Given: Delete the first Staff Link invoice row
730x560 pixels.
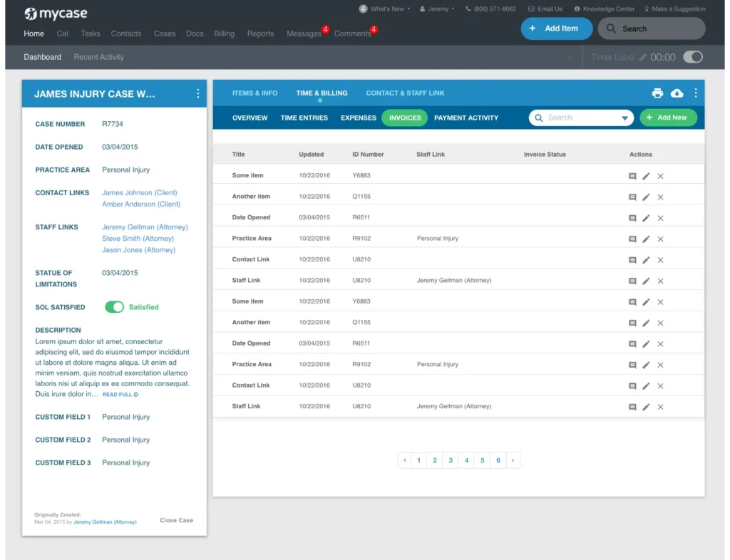Looking at the screenshot, I should (660, 281).
